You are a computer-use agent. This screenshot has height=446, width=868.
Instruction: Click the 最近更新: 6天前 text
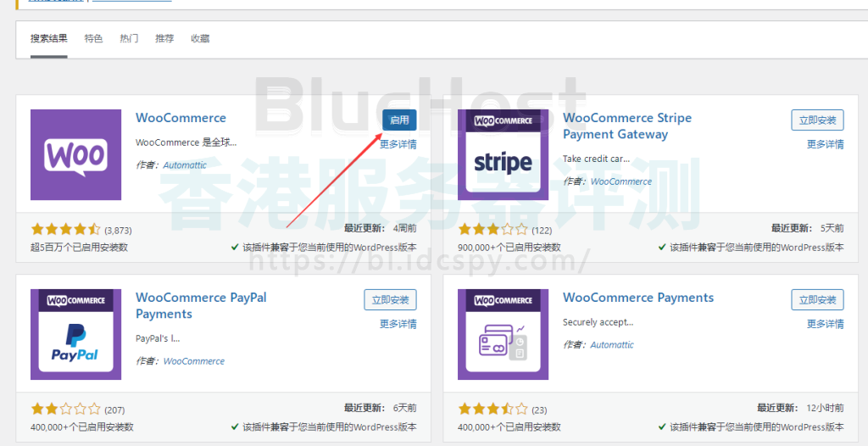coord(381,408)
